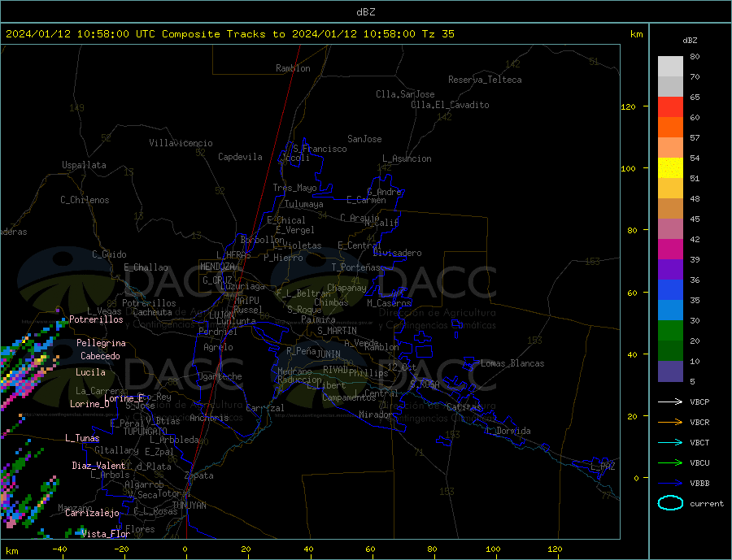
Task: Pick the green swatch between 30 and 20
Action: [670, 331]
